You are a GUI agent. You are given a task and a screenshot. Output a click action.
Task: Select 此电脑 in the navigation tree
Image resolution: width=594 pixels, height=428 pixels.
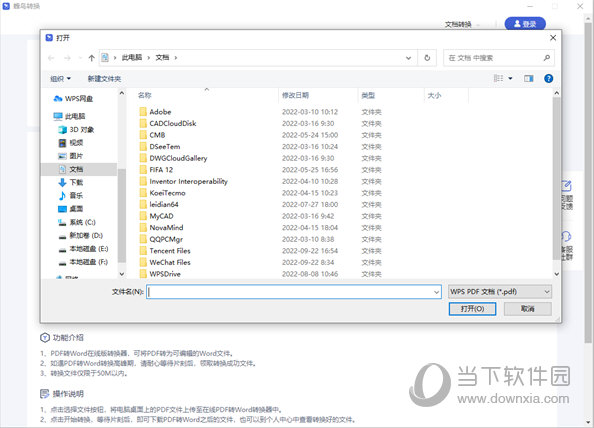[x=70, y=116]
